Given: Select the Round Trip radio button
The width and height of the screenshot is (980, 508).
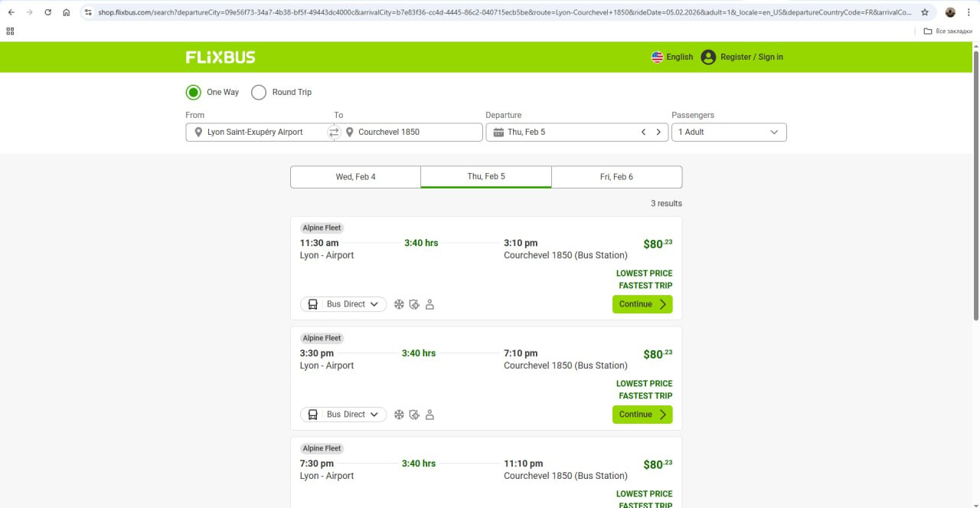Looking at the screenshot, I should pyautogui.click(x=259, y=92).
